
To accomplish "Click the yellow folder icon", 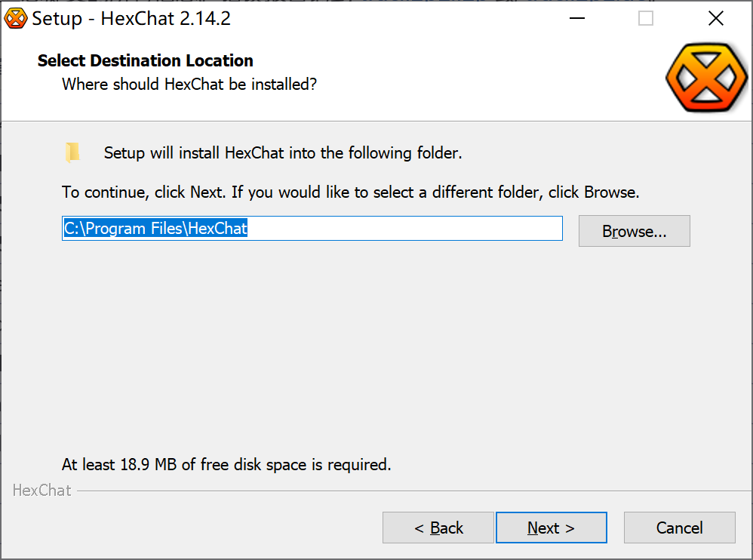I will point(73,152).
